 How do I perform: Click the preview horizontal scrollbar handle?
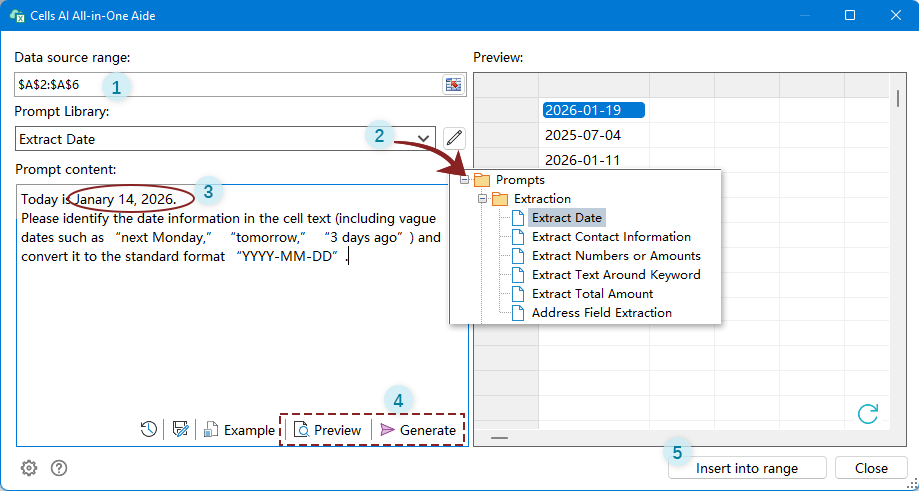tap(499, 438)
